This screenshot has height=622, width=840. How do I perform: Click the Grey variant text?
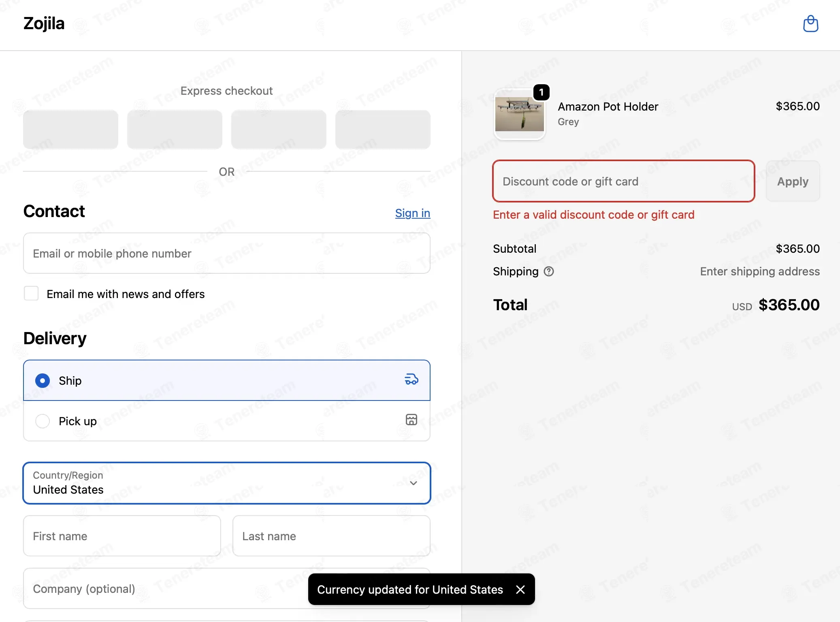(568, 122)
